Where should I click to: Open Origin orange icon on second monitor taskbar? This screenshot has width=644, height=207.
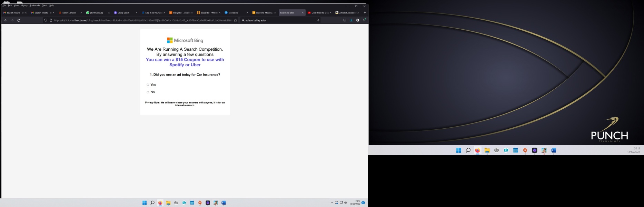coord(525,150)
